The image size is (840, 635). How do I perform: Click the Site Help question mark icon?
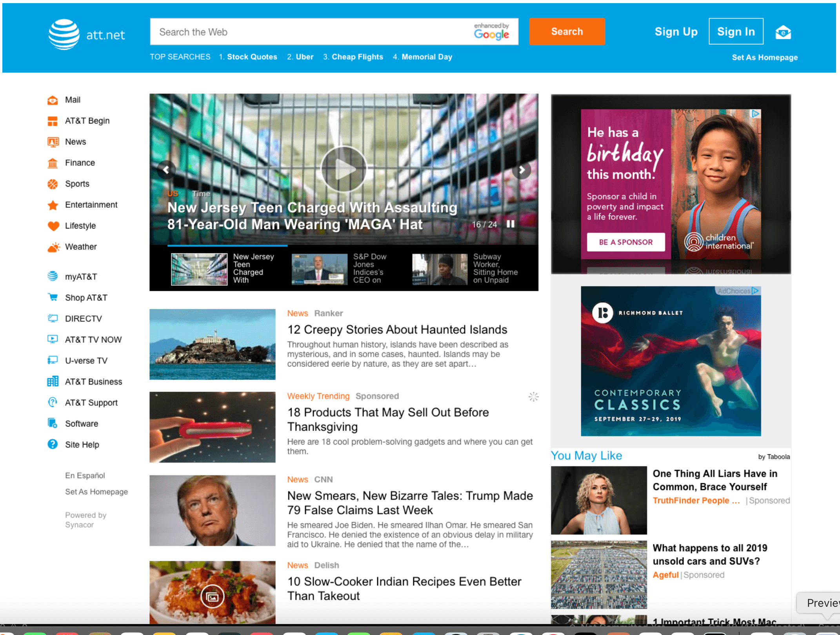(x=53, y=444)
